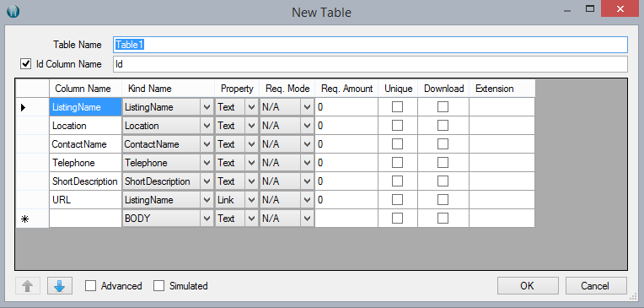Check Download in the BODY row
This screenshot has height=308, width=644.
point(443,219)
